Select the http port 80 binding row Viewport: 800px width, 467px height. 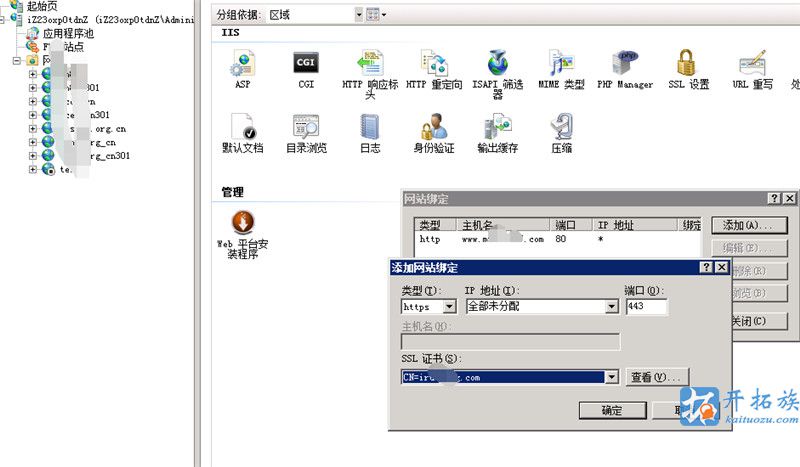click(x=558, y=239)
